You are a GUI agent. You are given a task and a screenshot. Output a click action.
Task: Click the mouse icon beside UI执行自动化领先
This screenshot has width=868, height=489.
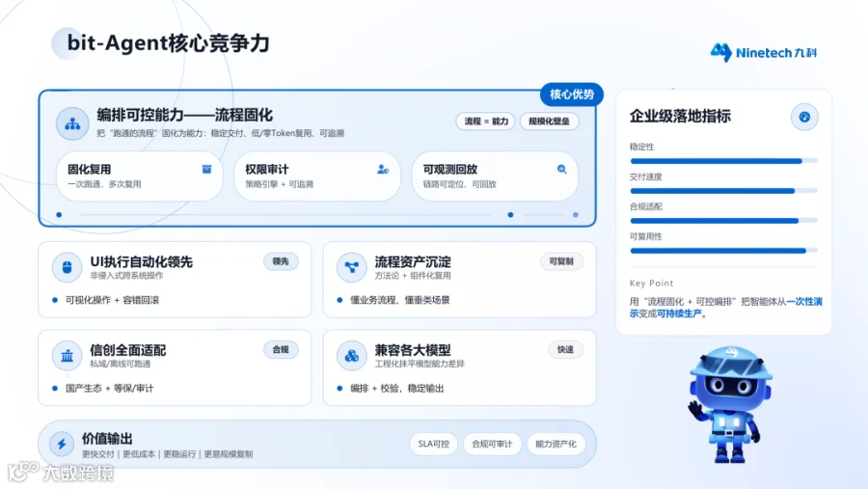click(67, 267)
